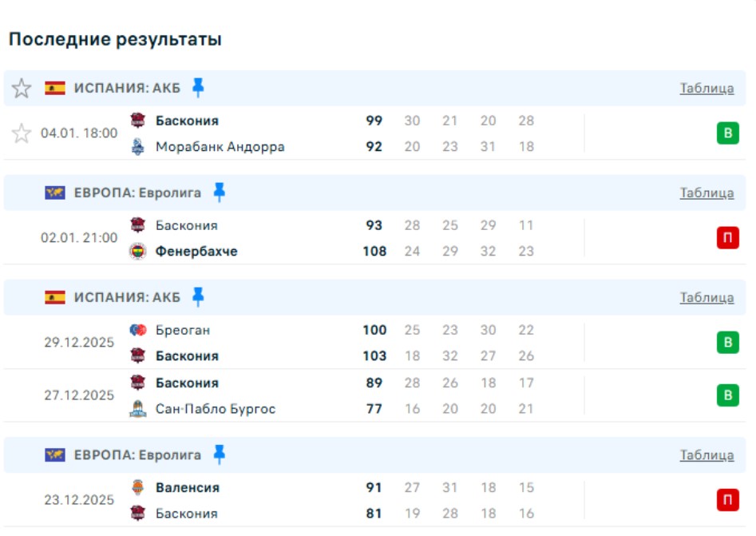Star the Испания АКБ league header
Image resolution: width=756 pixels, height=536 pixels.
pyautogui.click(x=22, y=89)
